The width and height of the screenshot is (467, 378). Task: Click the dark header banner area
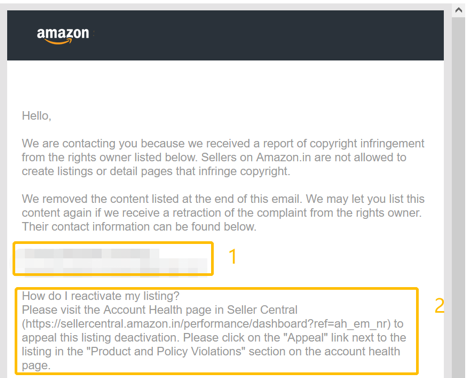pos(225,35)
